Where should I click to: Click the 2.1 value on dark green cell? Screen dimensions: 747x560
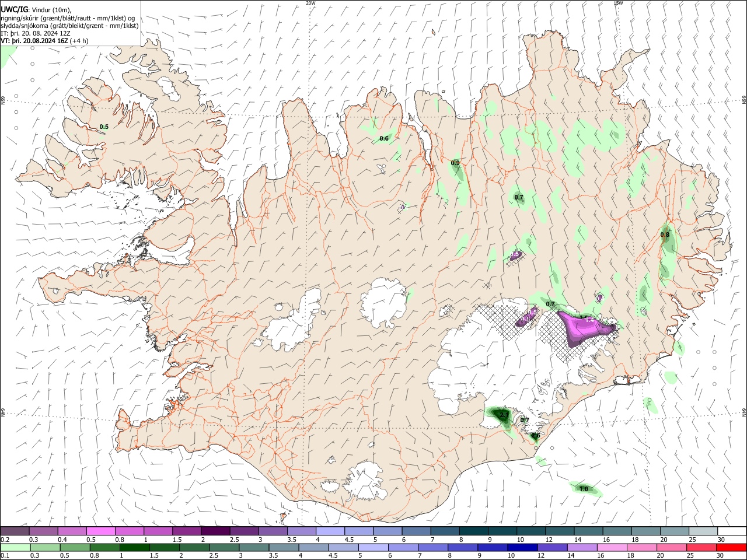click(504, 415)
